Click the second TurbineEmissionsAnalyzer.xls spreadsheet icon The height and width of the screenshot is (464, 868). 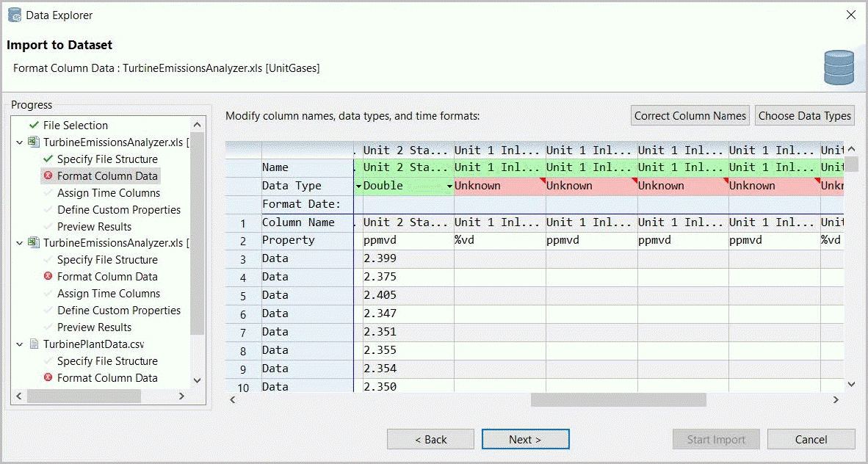tap(34, 243)
